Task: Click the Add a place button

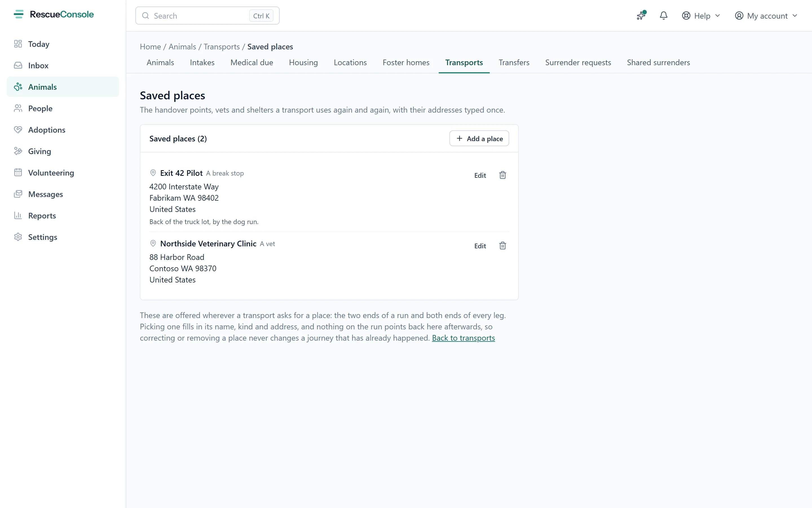Action: point(479,138)
